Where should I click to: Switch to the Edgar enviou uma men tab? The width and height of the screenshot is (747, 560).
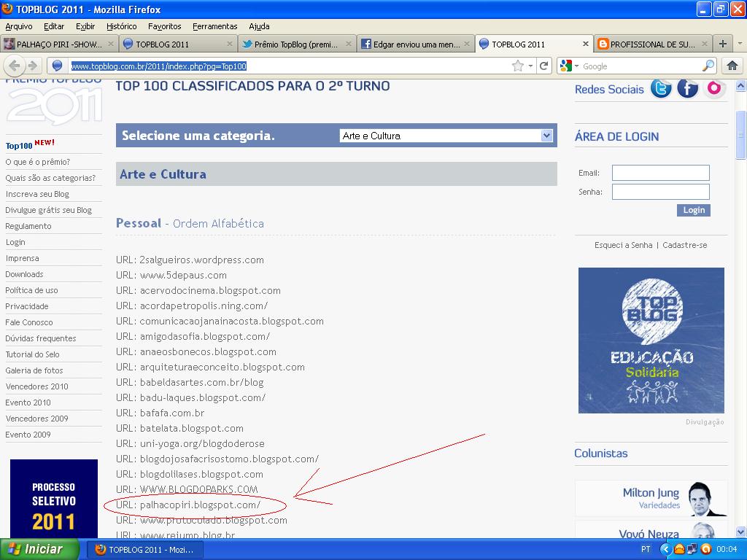click(x=415, y=44)
